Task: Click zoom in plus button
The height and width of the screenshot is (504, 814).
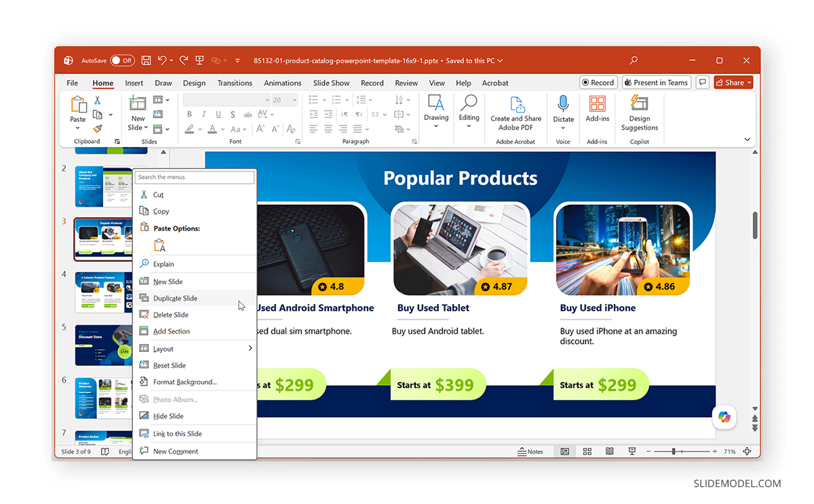Action: click(x=714, y=451)
